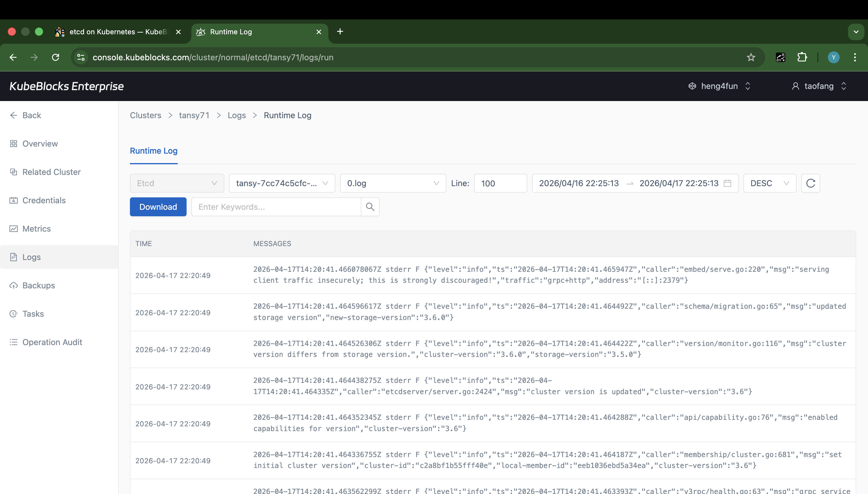Close the etcd on Kubernetes tab
Screen dimensions: 868x494
[x=178, y=32]
